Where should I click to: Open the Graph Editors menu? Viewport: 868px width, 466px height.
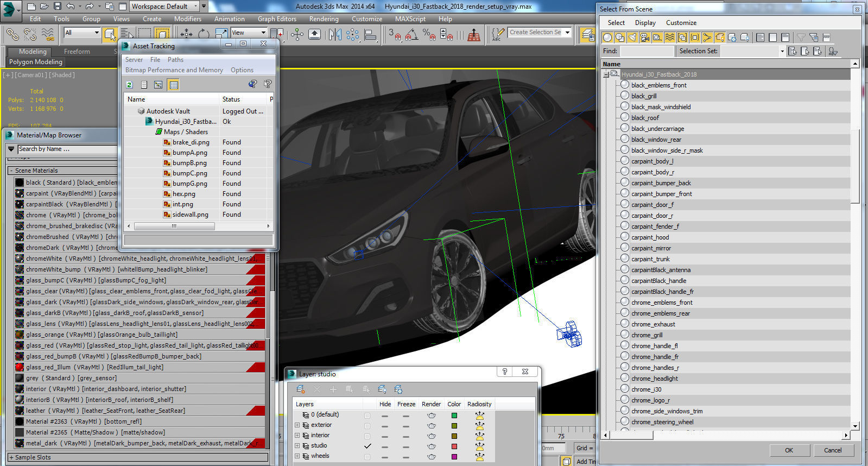[277, 19]
